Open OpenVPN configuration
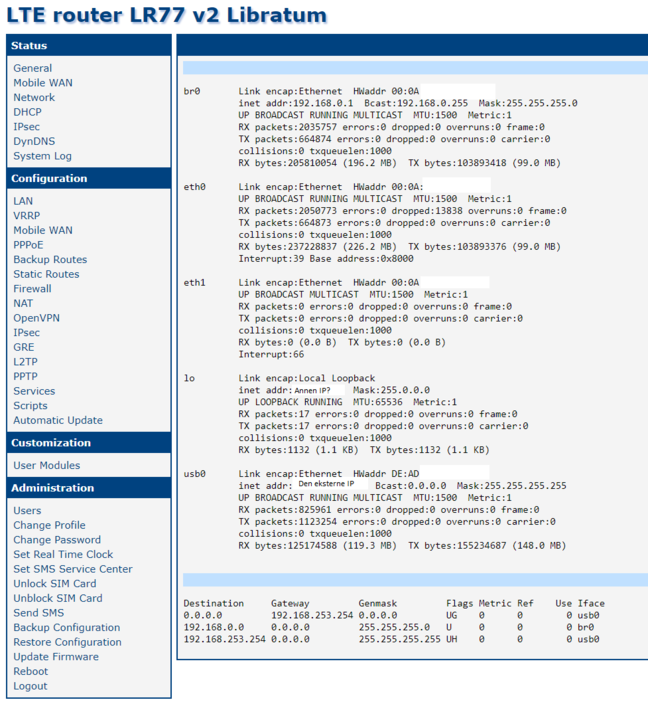This screenshot has width=648, height=720. 36,318
